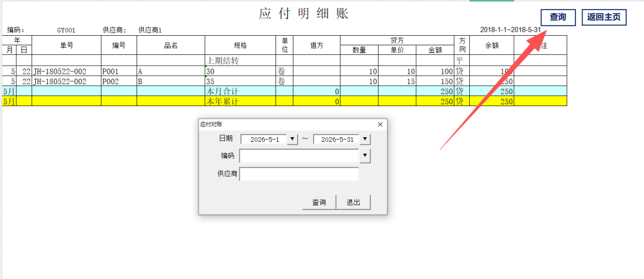This screenshot has height=279, width=644.
Task: Select the 本月合计 cell
Action: pyautogui.click(x=240, y=91)
